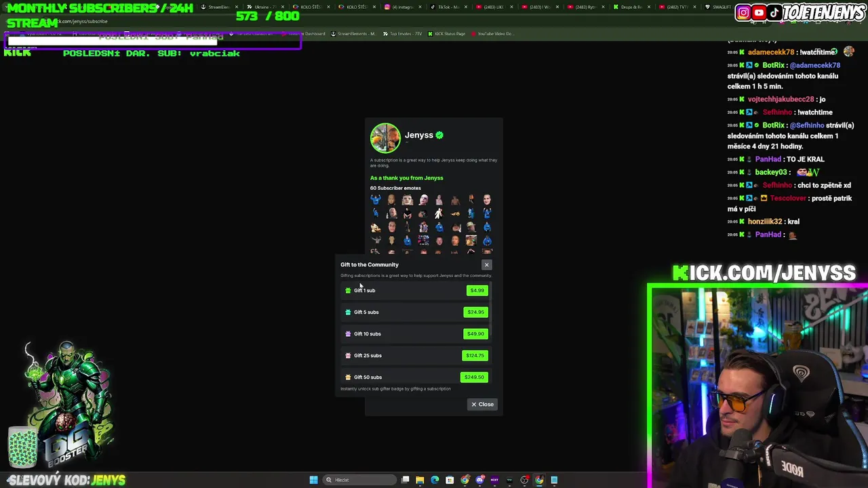Viewport: 868px width, 488px height.
Task: Click the Instagram icon in the top-right overlay
Action: (743, 12)
